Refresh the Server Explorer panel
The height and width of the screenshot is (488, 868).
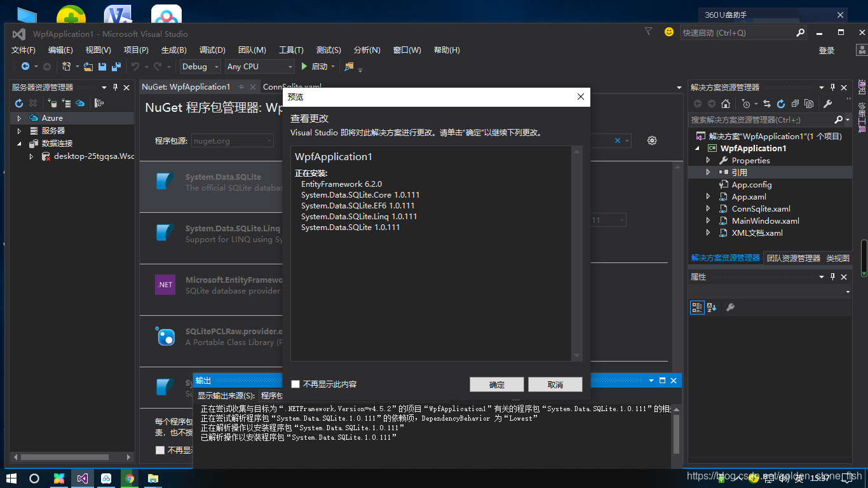point(19,103)
